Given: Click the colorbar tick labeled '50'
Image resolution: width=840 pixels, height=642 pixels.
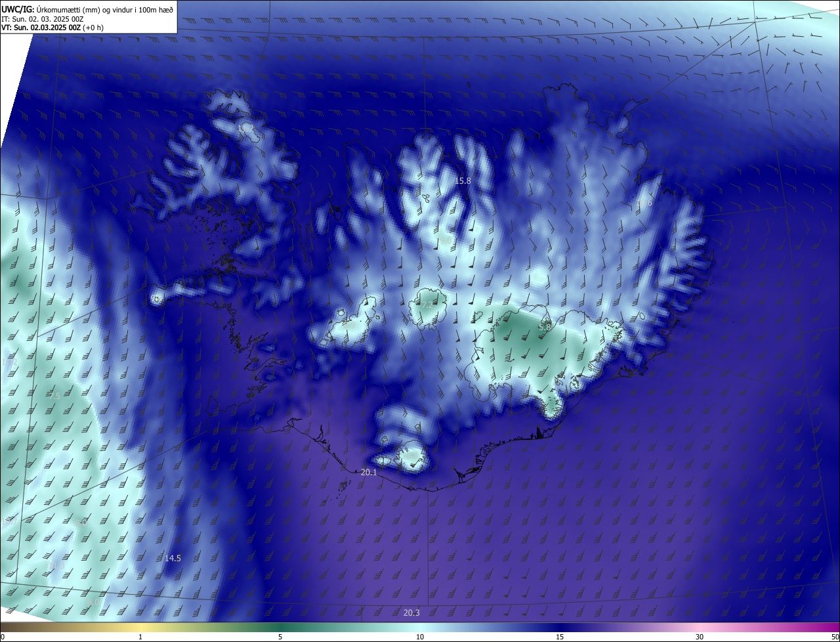Looking at the screenshot, I should [x=835, y=637].
